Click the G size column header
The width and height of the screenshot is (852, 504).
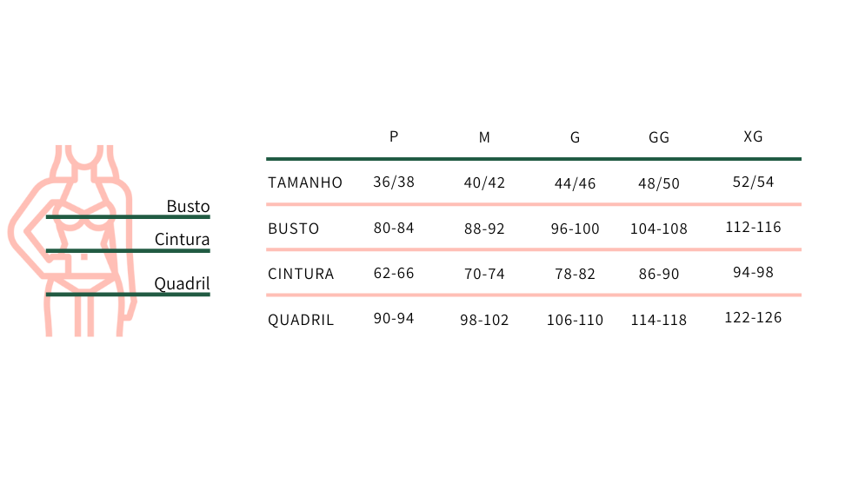pos(575,137)
